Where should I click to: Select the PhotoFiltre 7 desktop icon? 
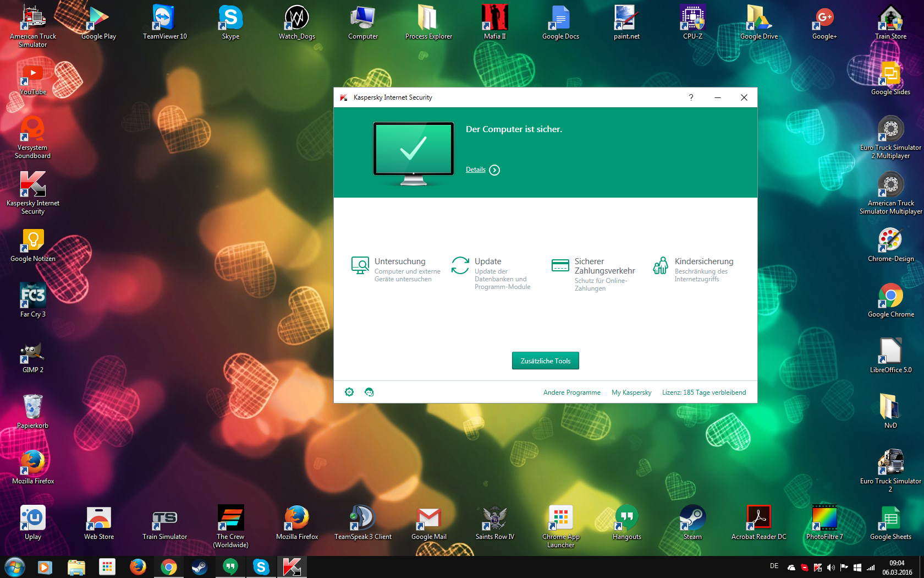point(825,522)
